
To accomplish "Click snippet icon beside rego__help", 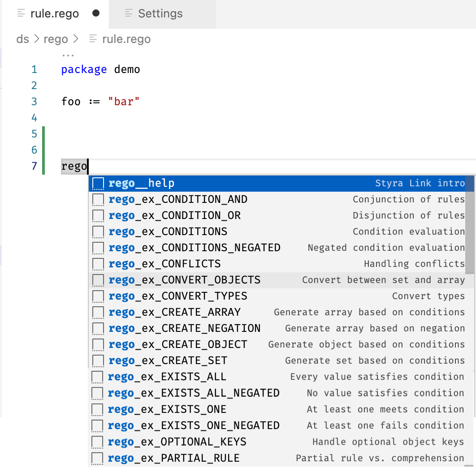I will click(98, 184).
